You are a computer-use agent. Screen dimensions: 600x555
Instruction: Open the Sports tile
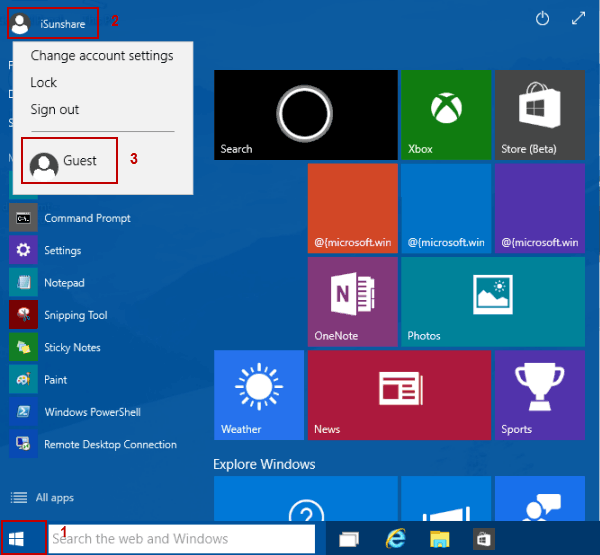(539, 395)
